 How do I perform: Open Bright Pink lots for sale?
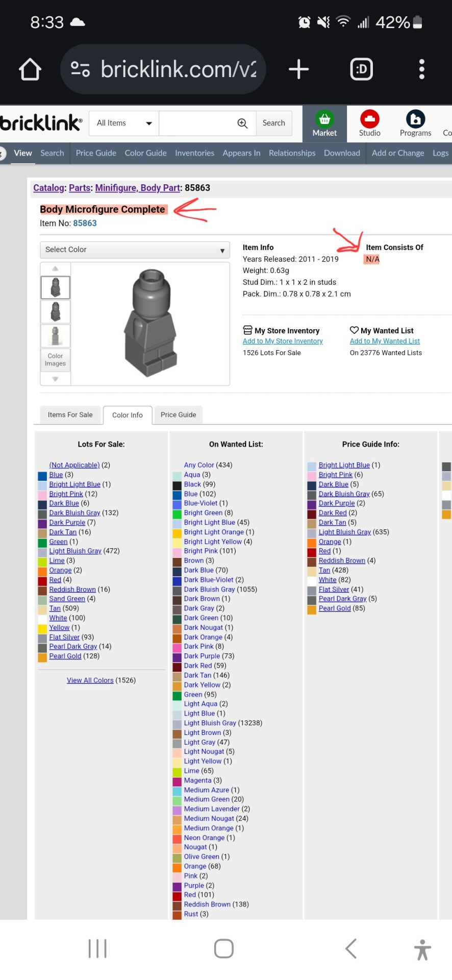[66, 494]
